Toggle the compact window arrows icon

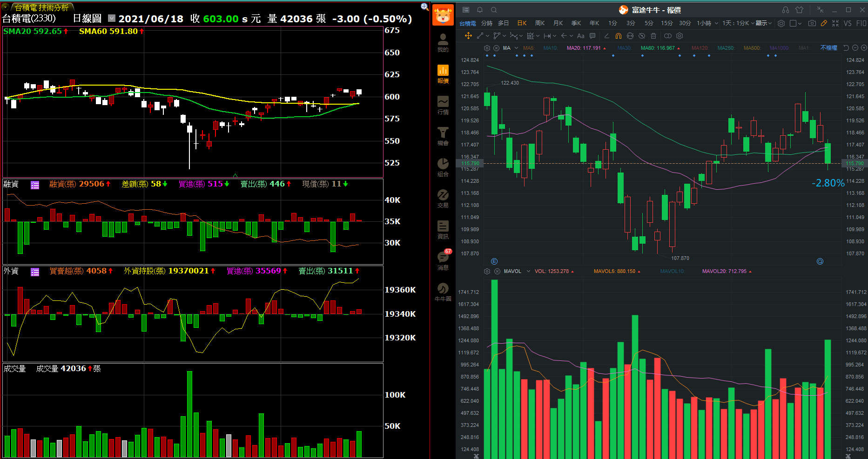coord(820,10)
